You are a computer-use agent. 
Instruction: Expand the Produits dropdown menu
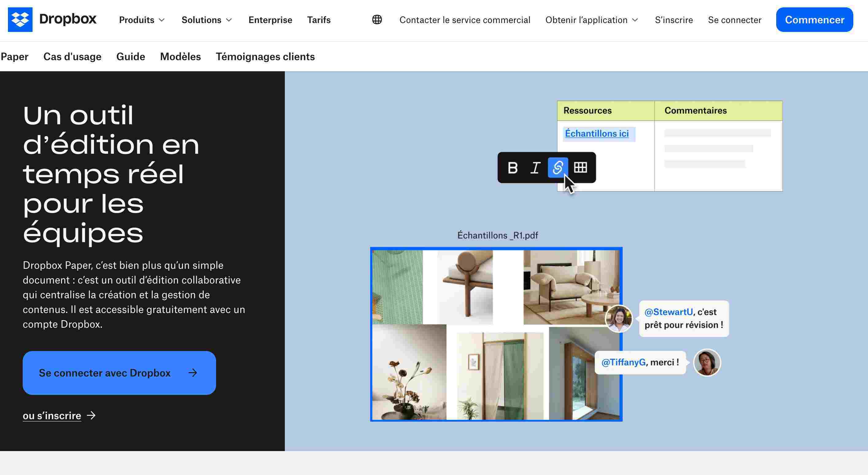(142, 20)
